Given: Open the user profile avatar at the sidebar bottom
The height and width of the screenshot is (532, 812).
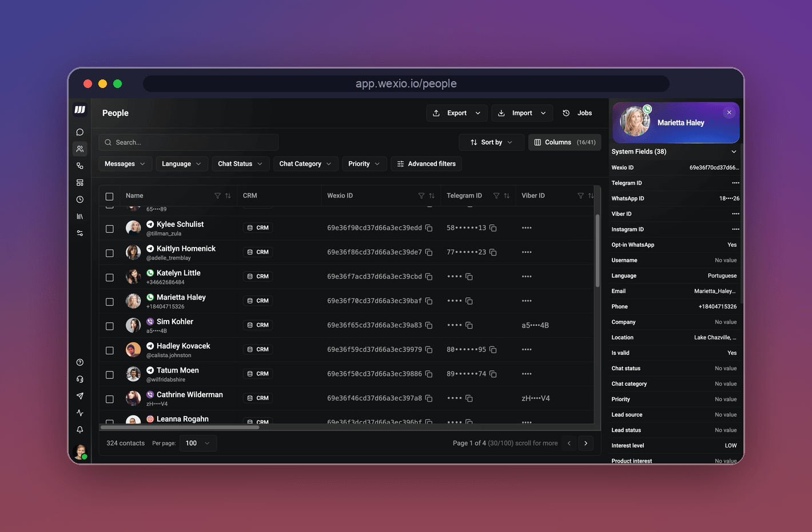Looking at the screenshot, I should [80, 451].
